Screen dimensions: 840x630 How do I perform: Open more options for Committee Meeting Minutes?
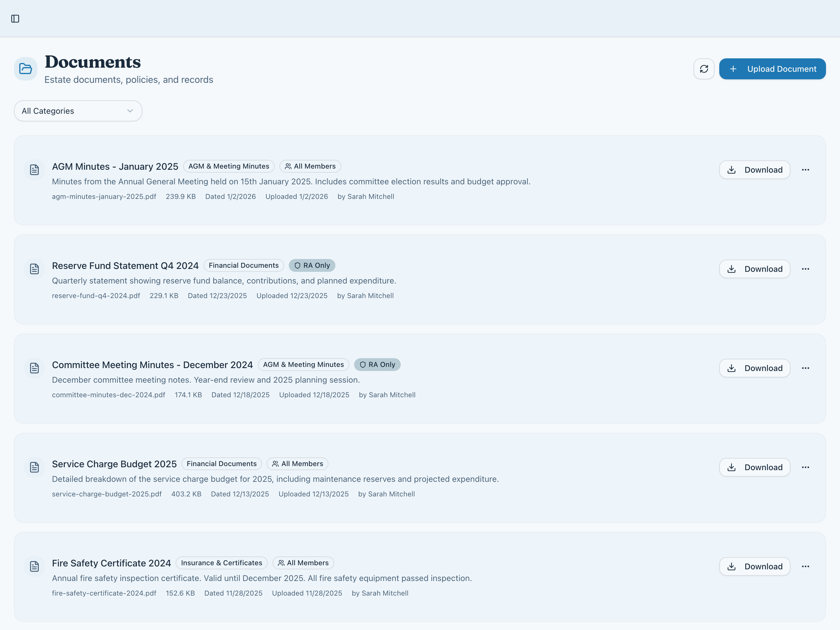(805, 368)
